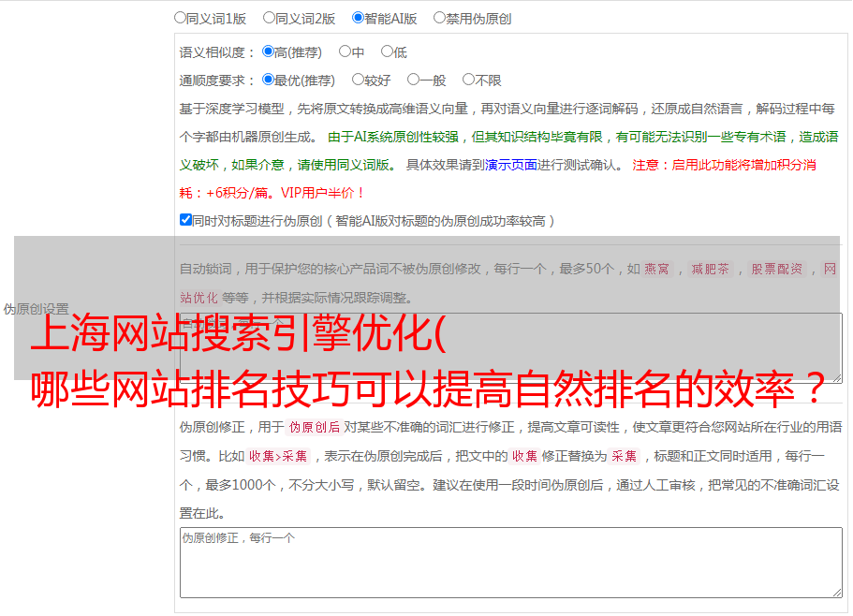Set 通顺度要求 to 最优(推荐)
Screen dimensions: 853x616
268,80
